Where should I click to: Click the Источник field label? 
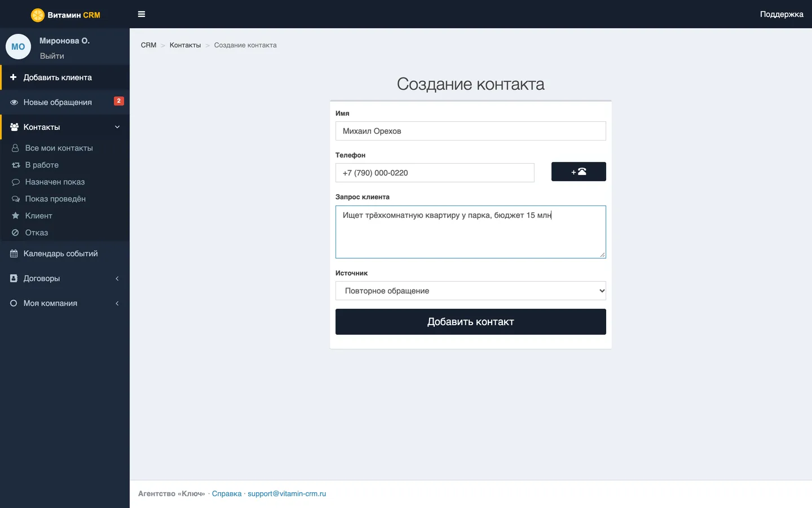click(x=351, y=273)
